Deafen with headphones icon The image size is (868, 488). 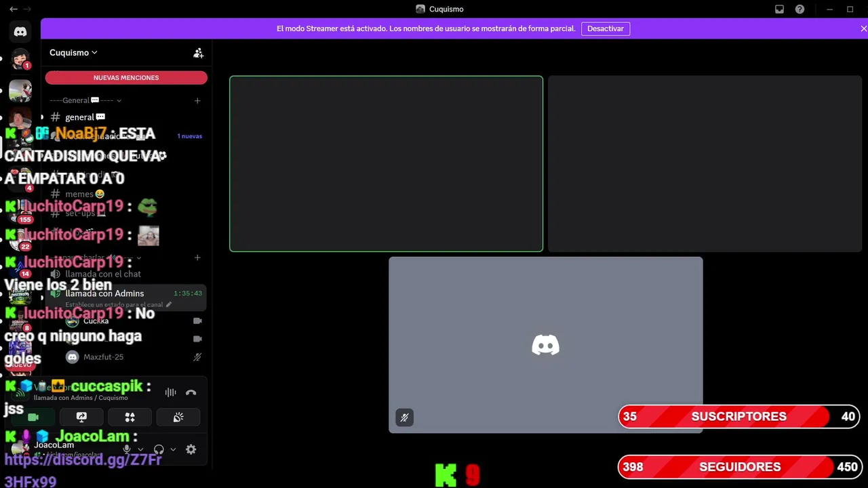pos(159,449)
